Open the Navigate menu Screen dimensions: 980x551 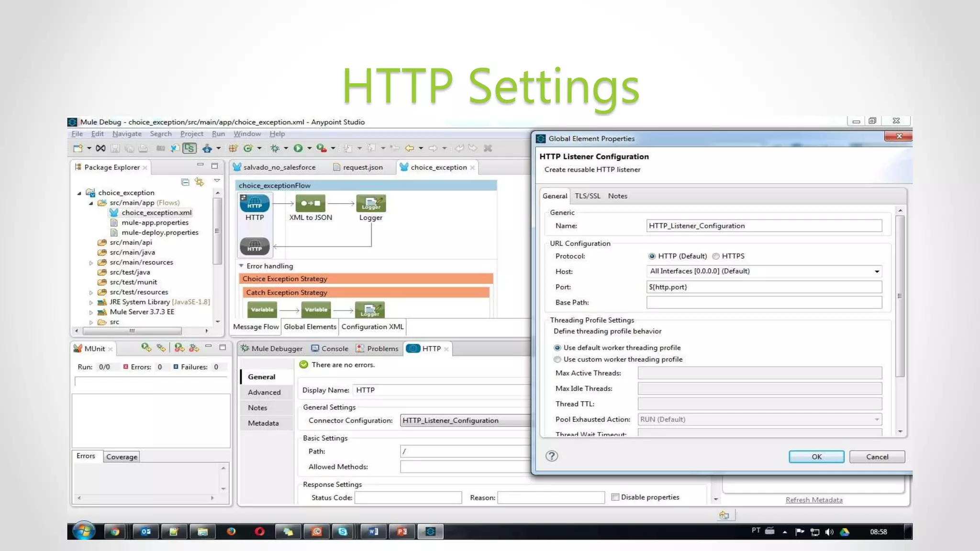coord(127,134)
